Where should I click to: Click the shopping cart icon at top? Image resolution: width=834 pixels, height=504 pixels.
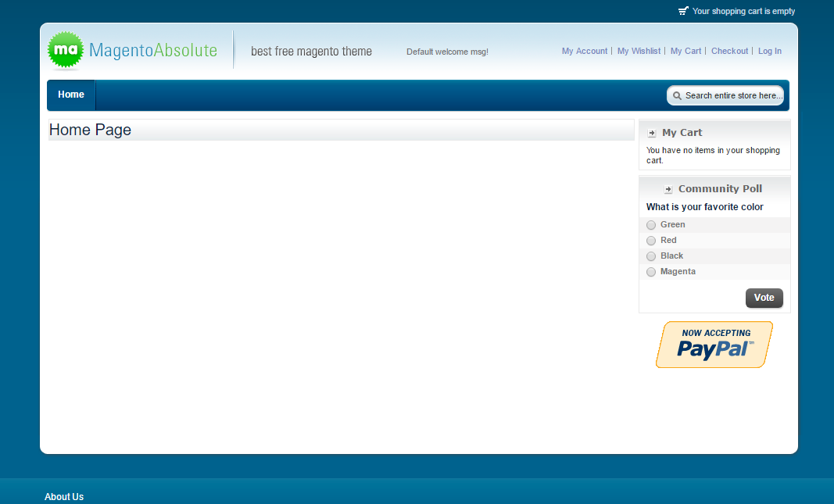coord(683,11)
